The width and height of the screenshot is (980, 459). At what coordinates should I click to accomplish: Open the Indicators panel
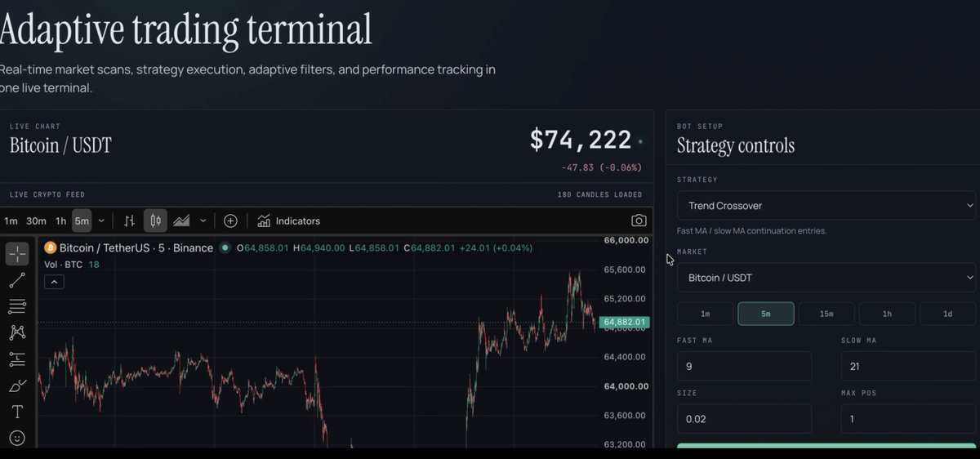(288, 221)
